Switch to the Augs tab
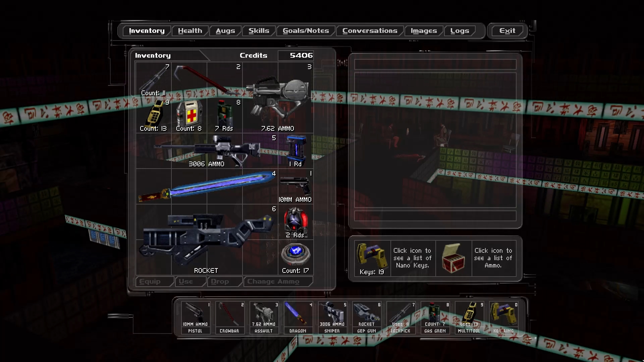This screenshot has width=644, height=362. tap(225, 31)
